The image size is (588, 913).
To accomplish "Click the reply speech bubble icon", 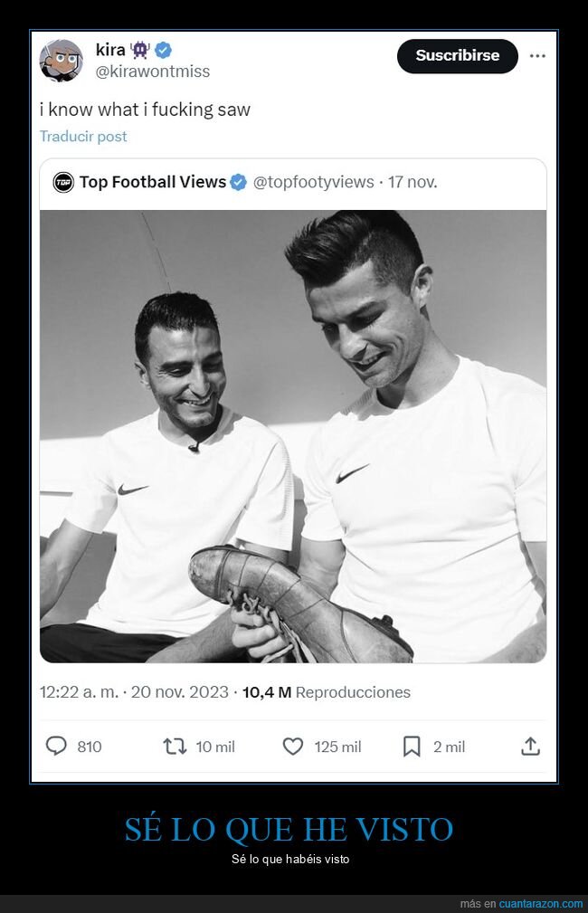I will (x=57, y=747).
